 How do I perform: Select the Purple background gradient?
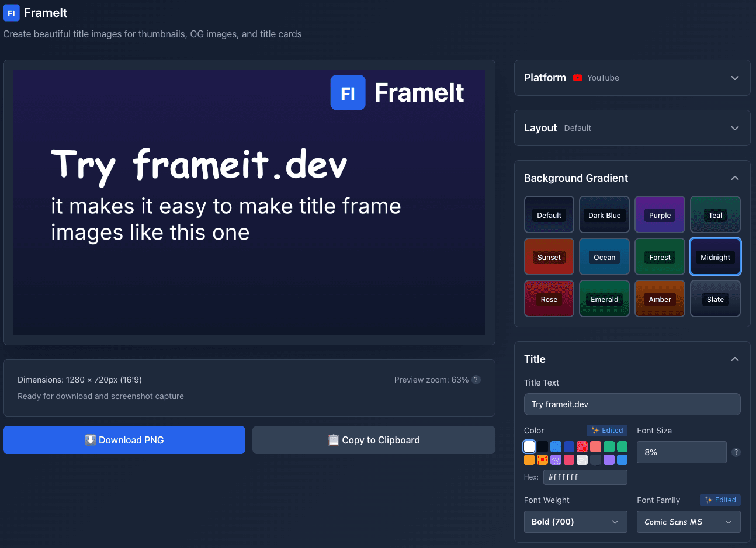[660, 214]
